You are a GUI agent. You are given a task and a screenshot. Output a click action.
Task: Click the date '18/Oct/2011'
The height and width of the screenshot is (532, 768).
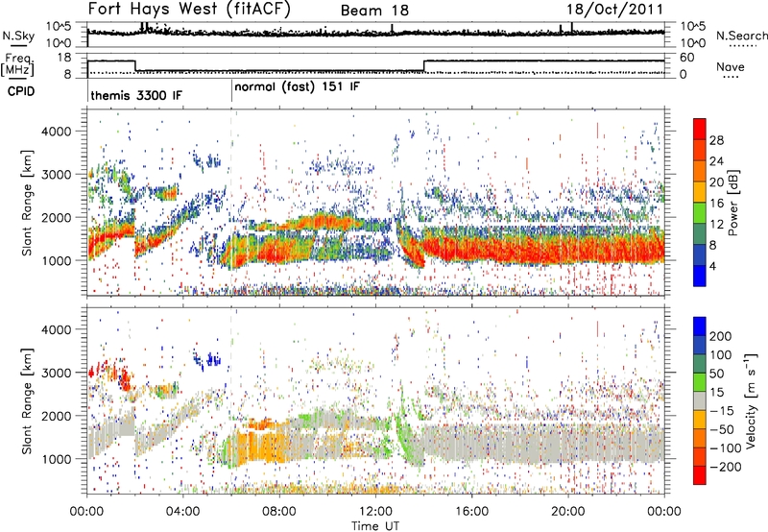tap(614, 10)
